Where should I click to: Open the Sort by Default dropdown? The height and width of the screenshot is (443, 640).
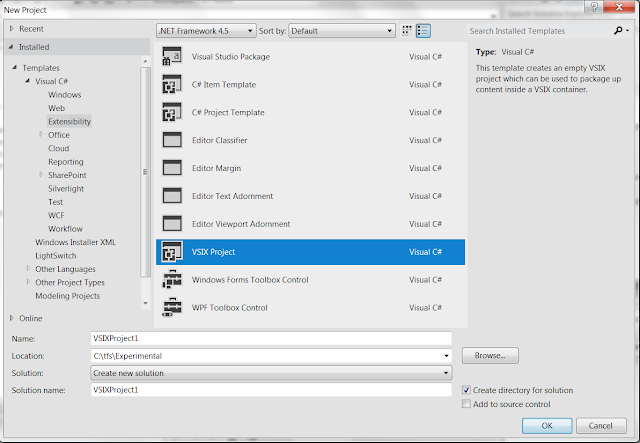342,31
